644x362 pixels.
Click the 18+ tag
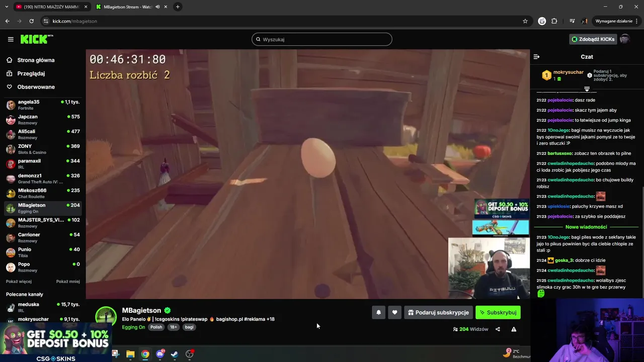174,327
